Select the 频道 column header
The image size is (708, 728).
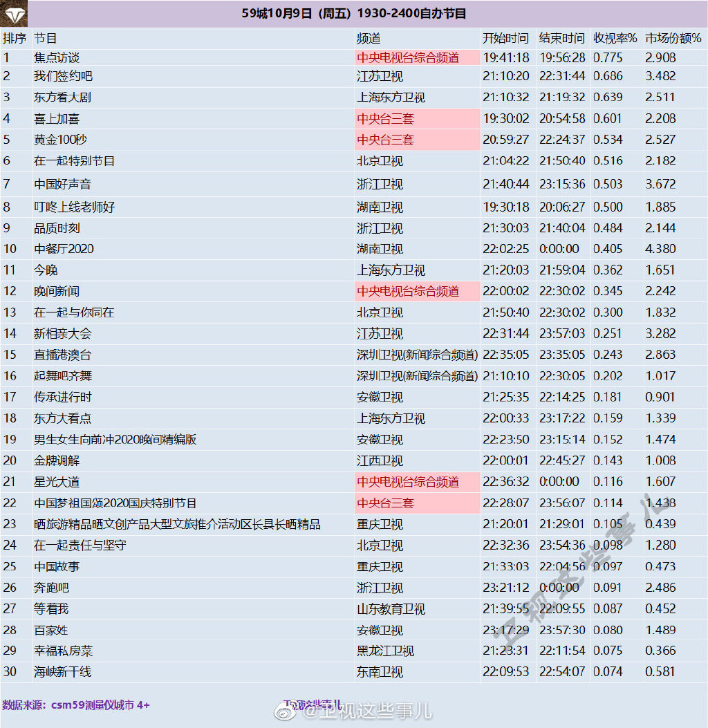click(x=368, y=39)
